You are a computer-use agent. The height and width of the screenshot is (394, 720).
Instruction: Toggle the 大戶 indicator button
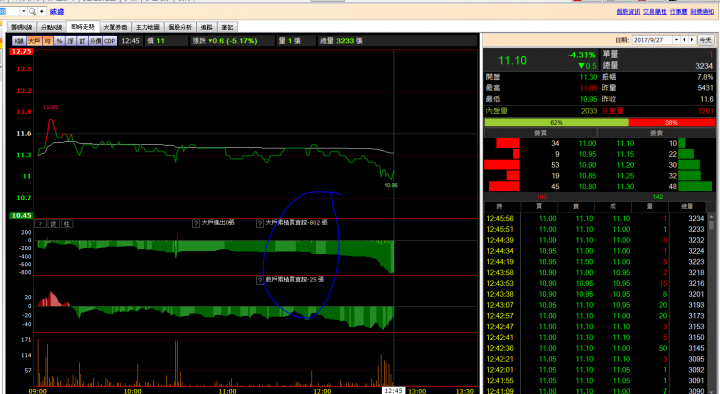pyautogui.click(x=34, y=41)
